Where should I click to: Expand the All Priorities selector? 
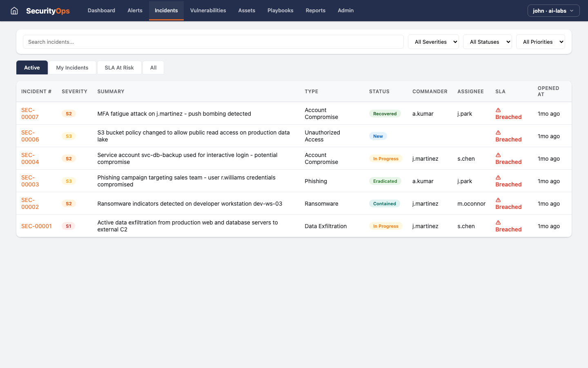coord(541,42)
